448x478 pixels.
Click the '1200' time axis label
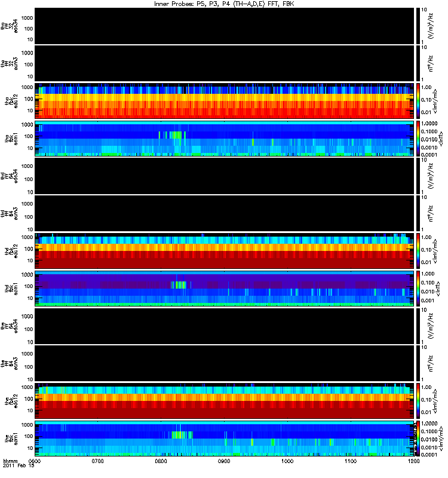pos(413,461)
